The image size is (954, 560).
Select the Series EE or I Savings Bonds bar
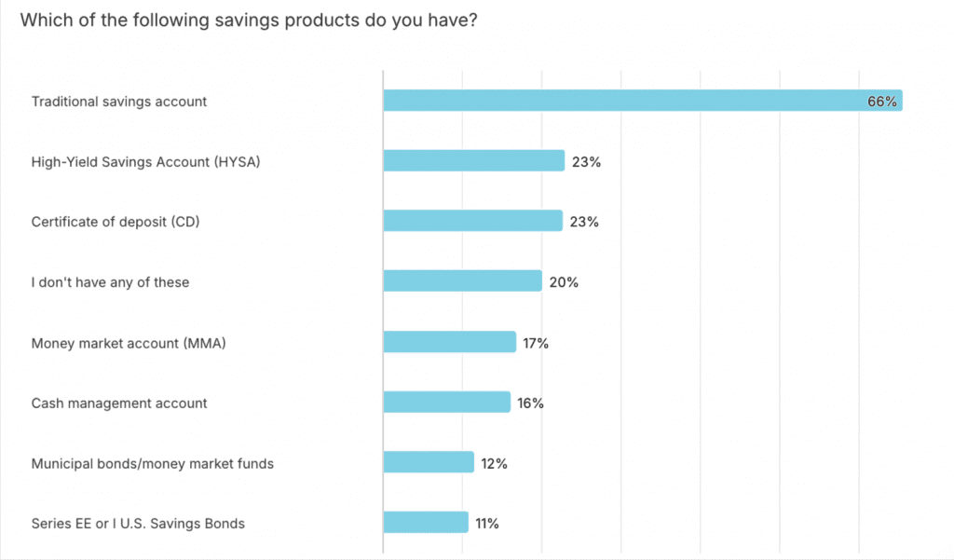[x=425, y=523]
